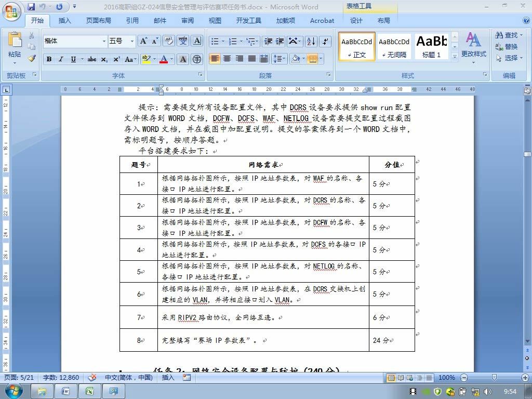This screenshot has width=532, height=399.
Task: Align text left
Action: click(215, 59)
